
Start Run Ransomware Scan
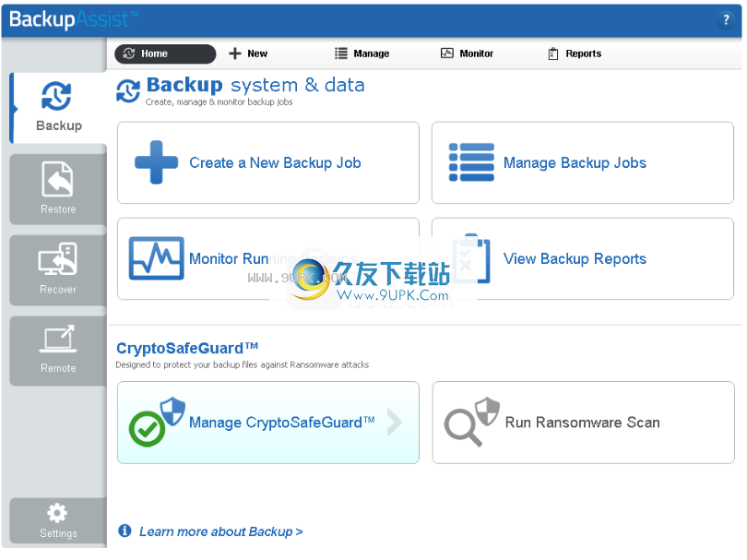[x=583, y=423]
